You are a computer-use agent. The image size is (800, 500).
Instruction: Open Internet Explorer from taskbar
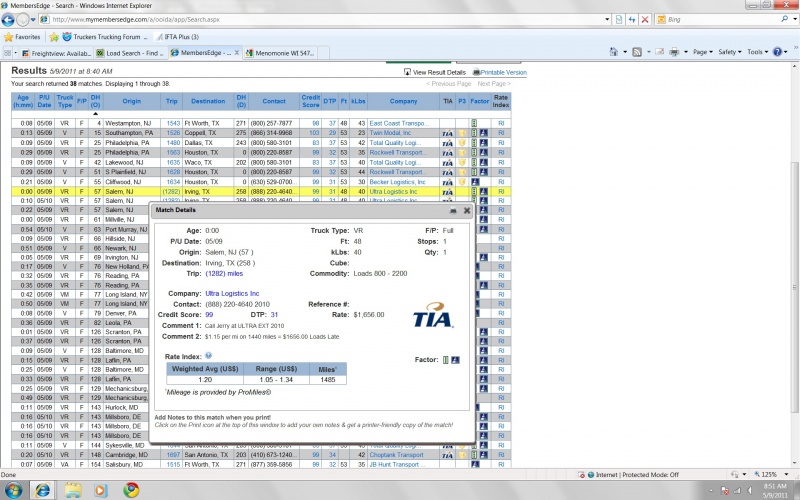click(43, 490)
